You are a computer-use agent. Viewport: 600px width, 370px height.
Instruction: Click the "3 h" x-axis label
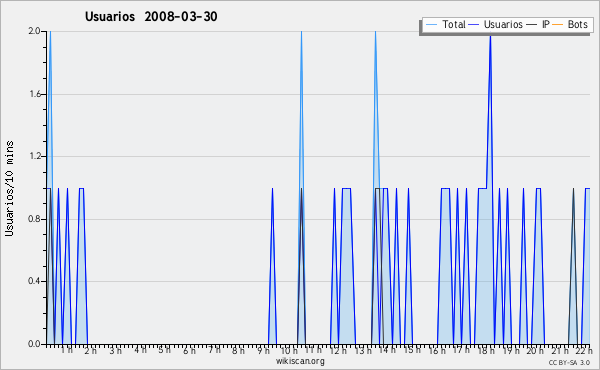point(115,350)
